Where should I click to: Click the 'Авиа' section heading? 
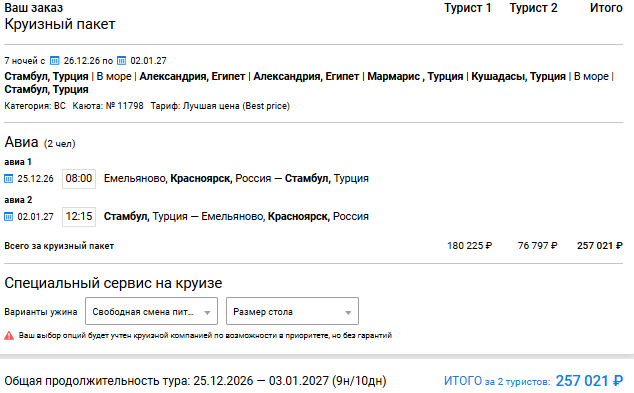click(x=21, y=142)
